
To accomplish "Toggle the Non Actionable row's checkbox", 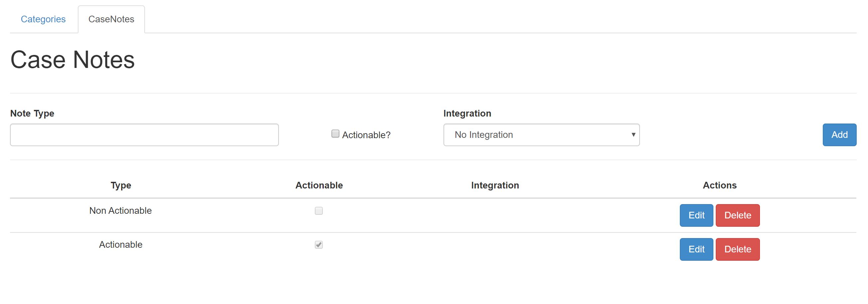I will tap(319, 211).
